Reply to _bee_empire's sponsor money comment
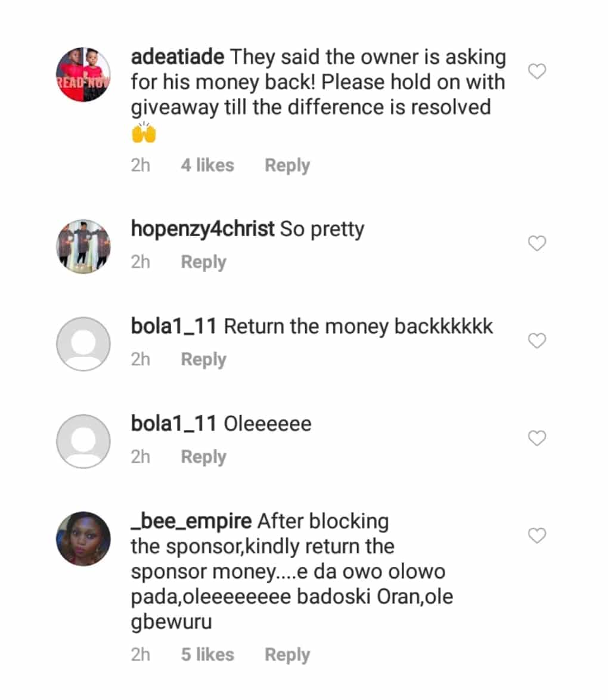 pos(287,654)
